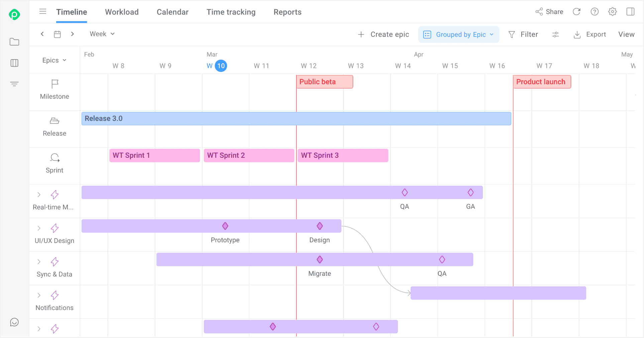Open the Week zoom dropdown
This screenshot has width=644, height=338.
click(x=102, y=34)
